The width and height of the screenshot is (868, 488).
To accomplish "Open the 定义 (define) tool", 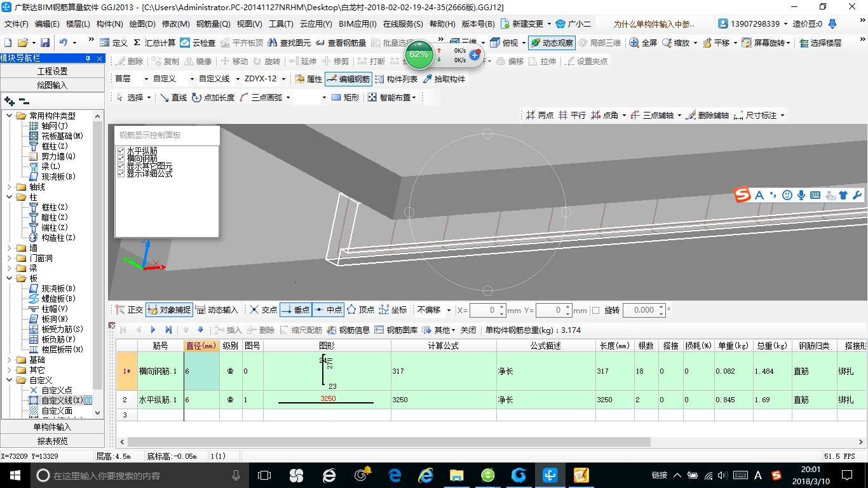I will pos(114,43).
